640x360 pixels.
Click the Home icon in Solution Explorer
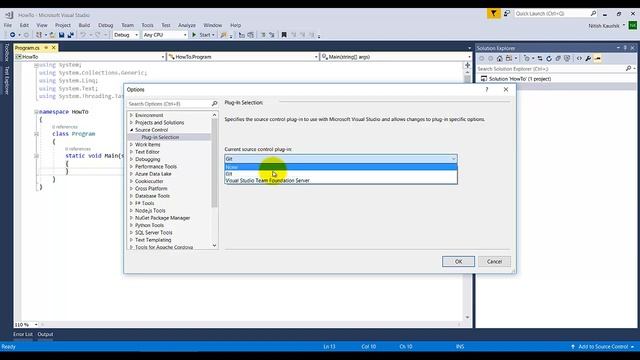tap(500, 58)
